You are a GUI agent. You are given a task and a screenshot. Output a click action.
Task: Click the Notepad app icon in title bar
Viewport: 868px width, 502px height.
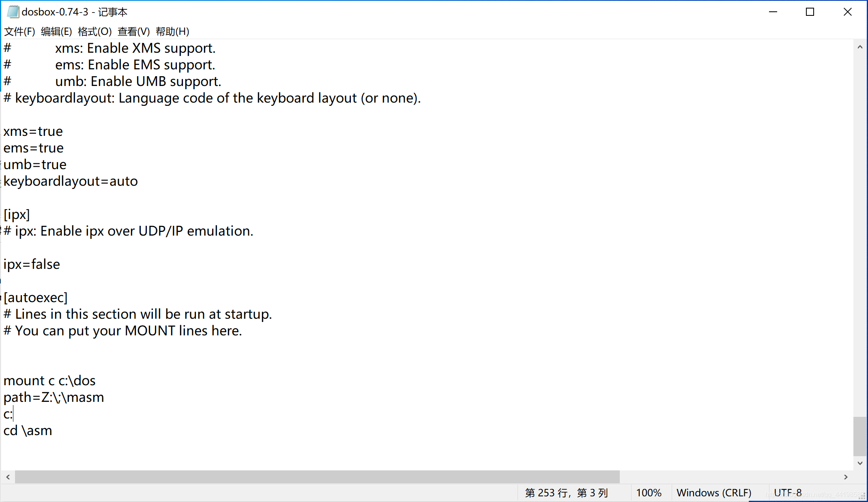point(13,12)
